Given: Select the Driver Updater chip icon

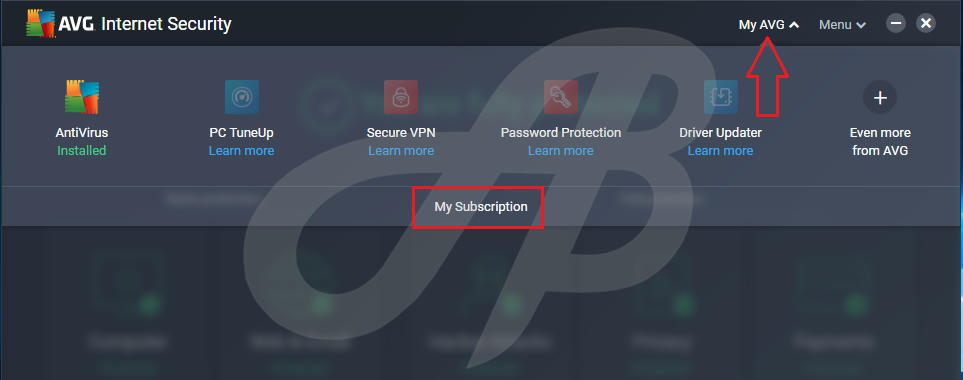Looking at the screenshot, I should (720, 97).
